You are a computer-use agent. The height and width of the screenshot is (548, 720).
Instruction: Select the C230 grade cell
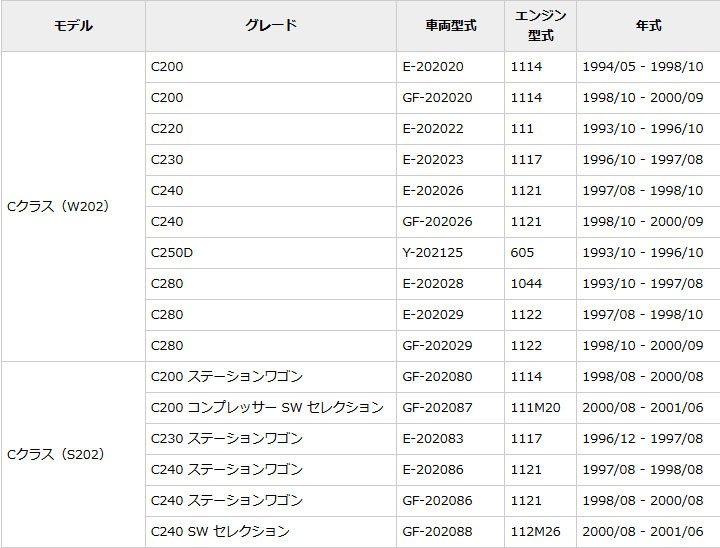(x=271, y=160)
